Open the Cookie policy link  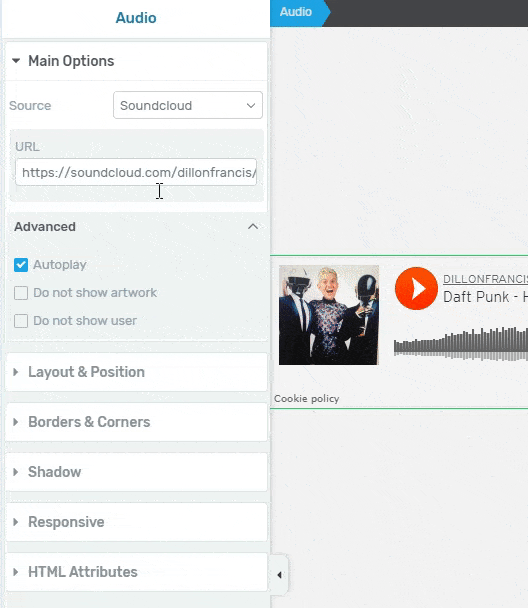coord(307,399)
